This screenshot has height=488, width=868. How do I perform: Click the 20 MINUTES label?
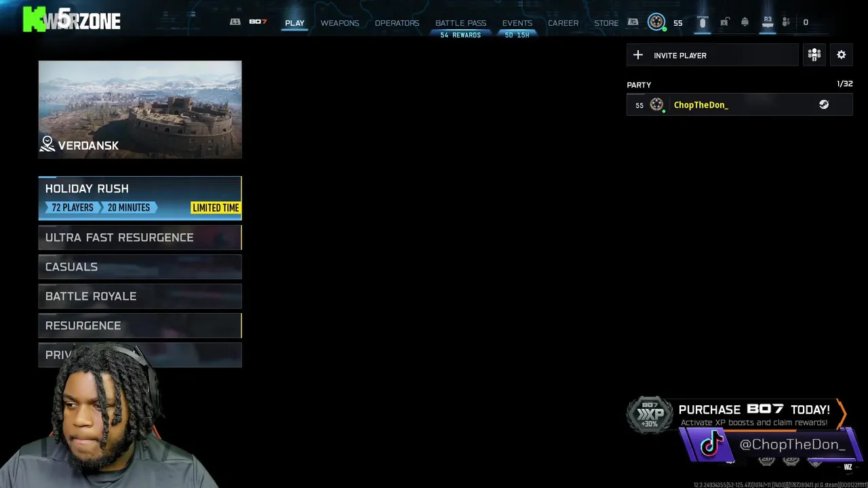pyautogui.click(x=129, y=207)
